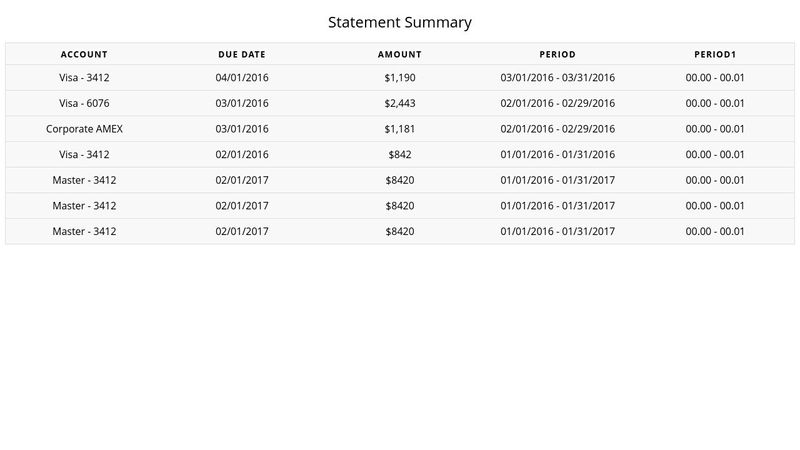Viewport: 800px width, 450px height.
Task: Click the 02/01/2016 due date cell
Action: tap(242, 155)
